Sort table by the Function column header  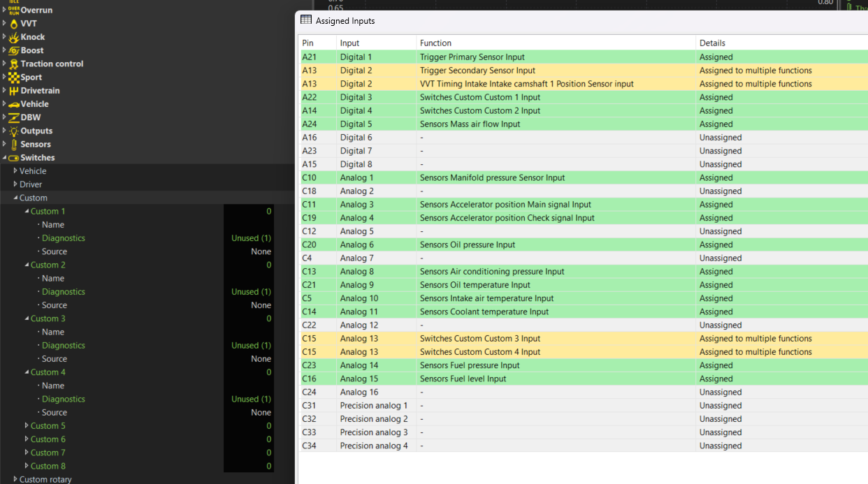click(x=435, y=43)
